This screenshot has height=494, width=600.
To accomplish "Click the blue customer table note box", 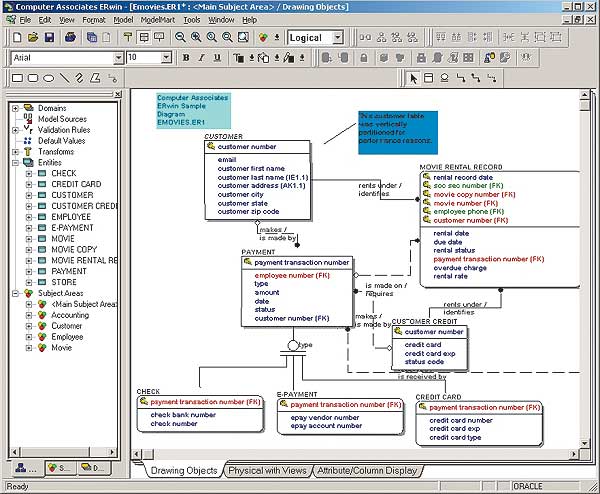I will (x=398, y=132).
